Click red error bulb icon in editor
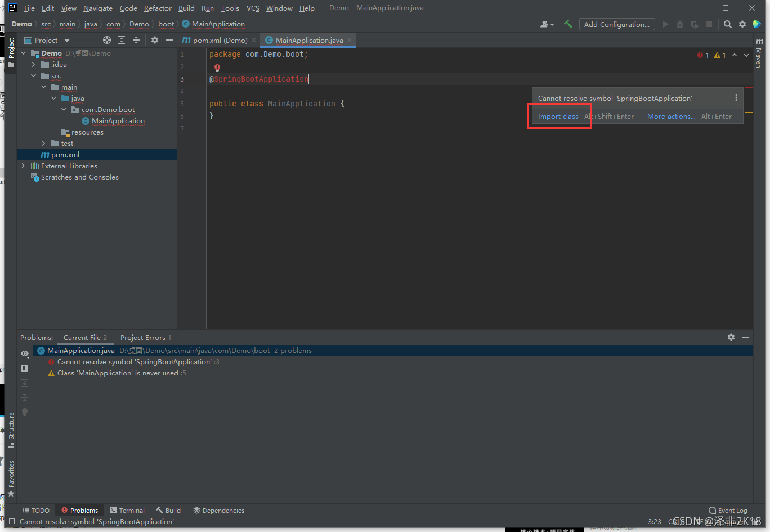 217,68
